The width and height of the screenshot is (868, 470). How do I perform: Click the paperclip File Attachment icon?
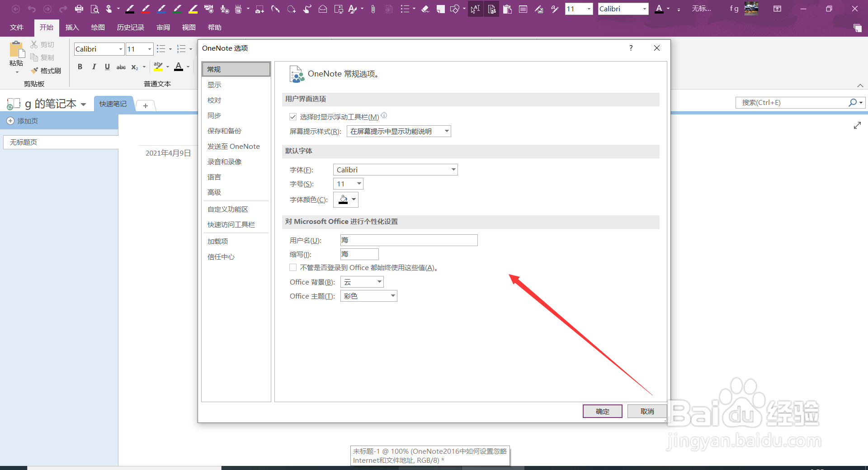click(x=373, y=9)
